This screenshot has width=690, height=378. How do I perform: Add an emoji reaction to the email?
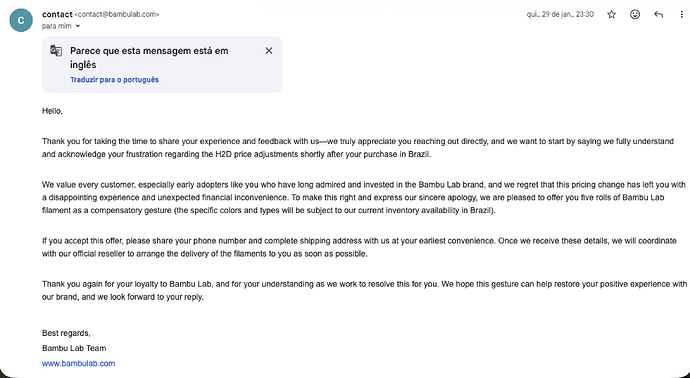point(635,15)
